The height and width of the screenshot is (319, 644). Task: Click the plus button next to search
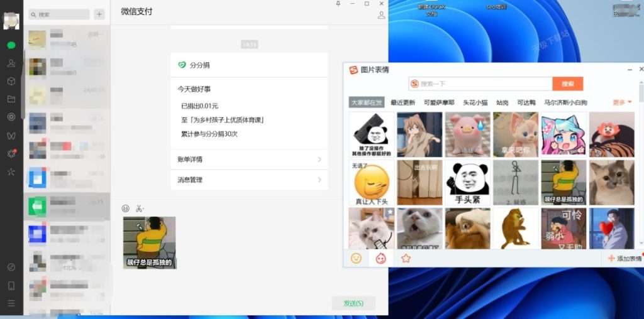[x=99, y=14]
